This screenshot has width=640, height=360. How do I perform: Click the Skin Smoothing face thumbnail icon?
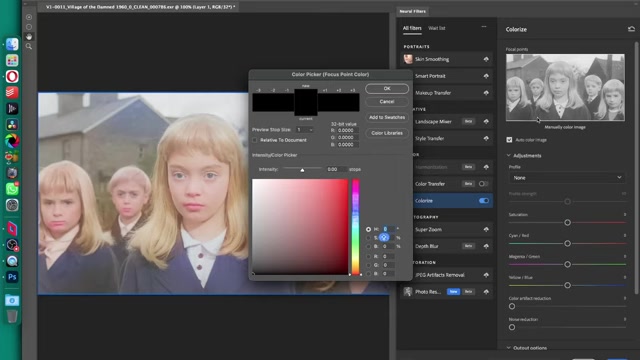tap(408, 59)
